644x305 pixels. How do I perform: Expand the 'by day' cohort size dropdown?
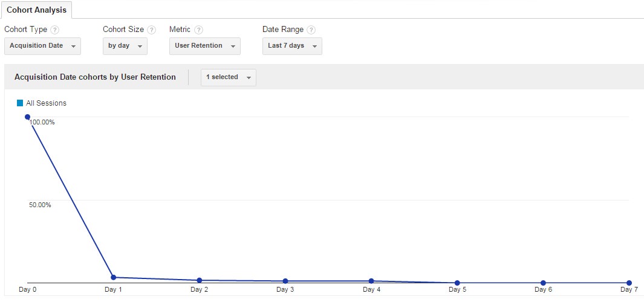click(125, 46)
